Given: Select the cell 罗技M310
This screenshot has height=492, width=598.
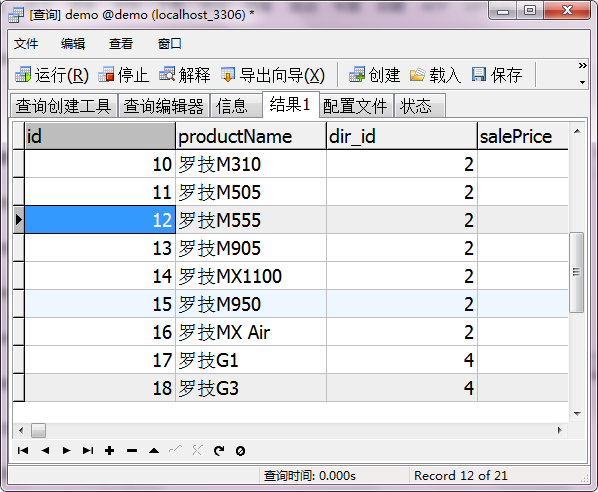Looking at the screenshot, I should (251, 164).
